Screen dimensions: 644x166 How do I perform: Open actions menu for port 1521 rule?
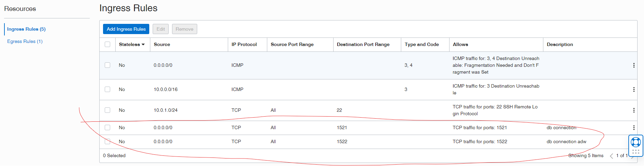pyautogui.click(x=633, y=127)
